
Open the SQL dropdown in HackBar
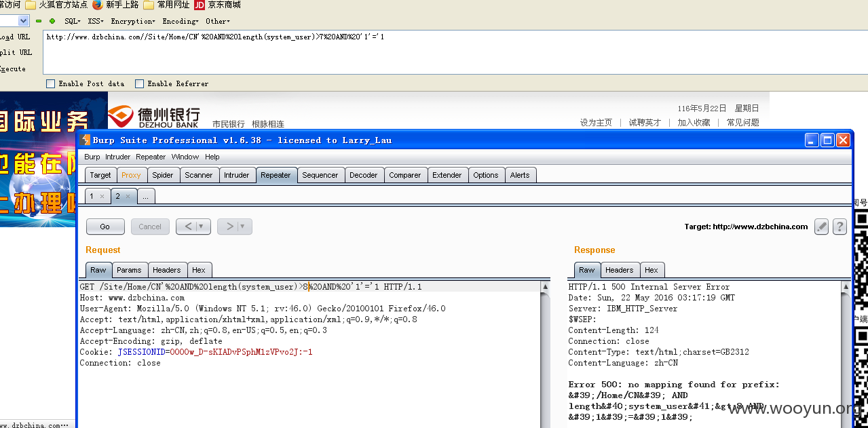73,21
